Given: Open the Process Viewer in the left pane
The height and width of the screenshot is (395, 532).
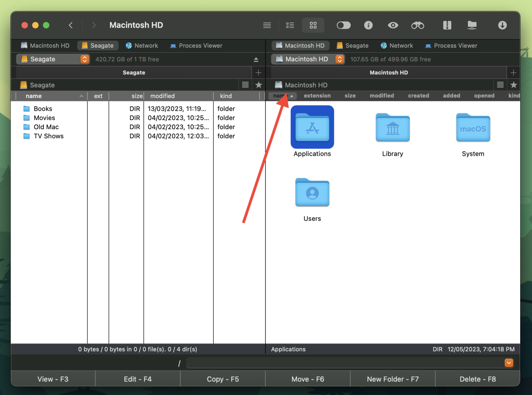Looking at the screenshot, I should 196,45.
